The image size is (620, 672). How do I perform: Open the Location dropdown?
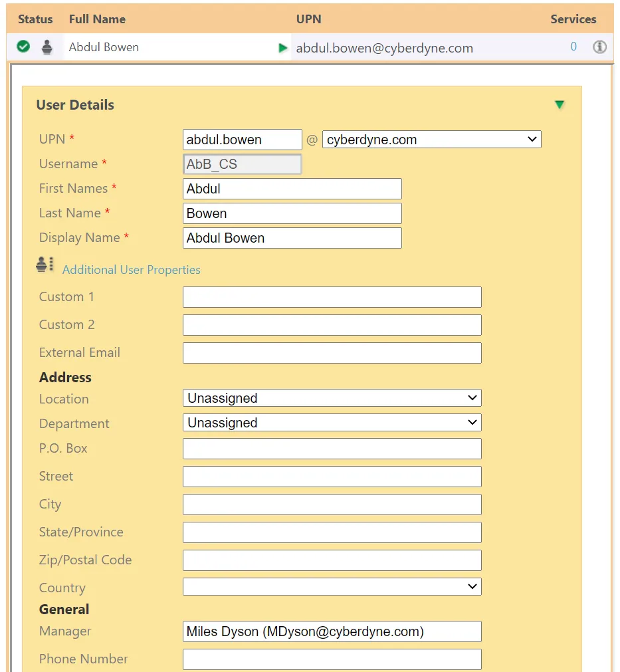pyautogui.click(x=332, y=398)
